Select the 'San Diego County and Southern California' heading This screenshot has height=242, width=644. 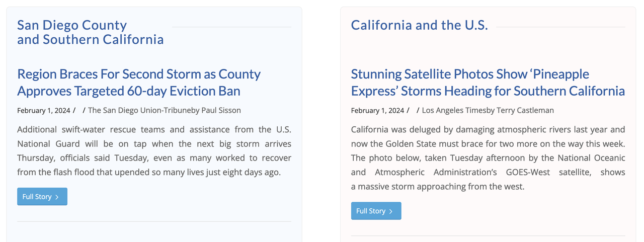tap(91, 32)
